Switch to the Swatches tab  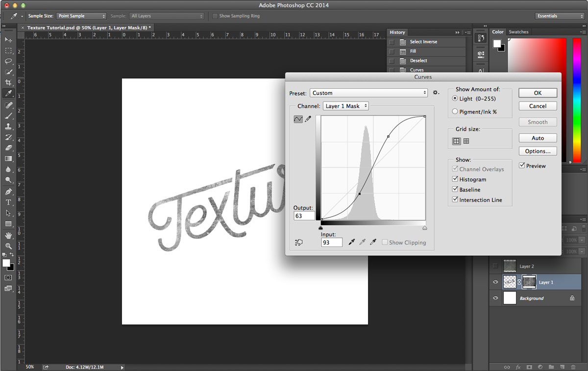pos(518,32)
